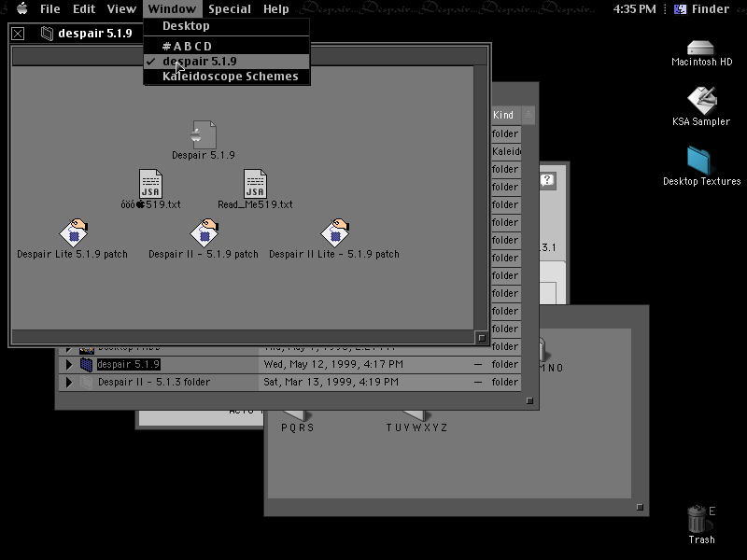Toggle the sort order button beside Kind
Image resolution: width=747 pixels, height=560 pixels.
tap(528, 115)
